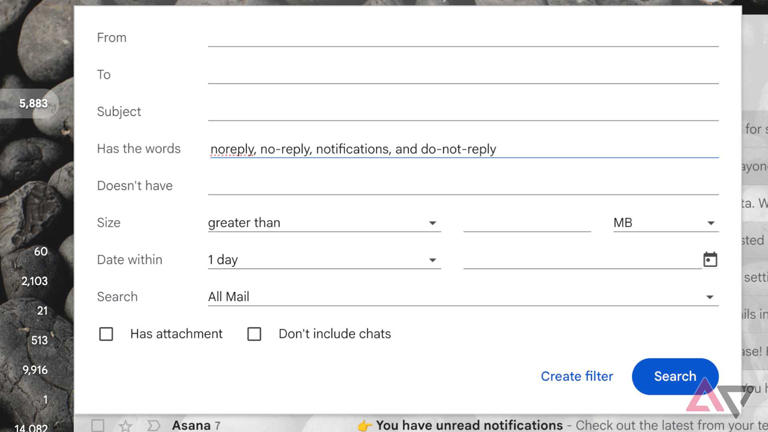Screen dimensions: 768x432
Task: Click the Has the words field
Action: click(463, 149)
